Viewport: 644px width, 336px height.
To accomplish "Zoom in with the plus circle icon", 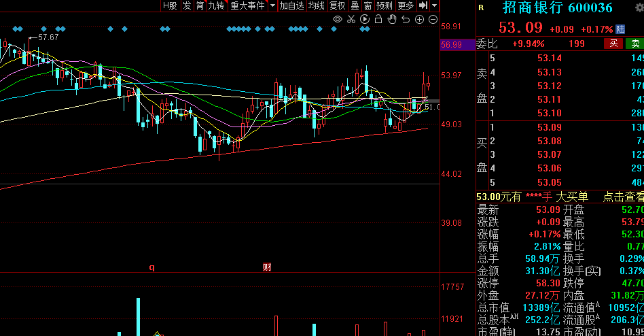I will [x=419, y=19].
